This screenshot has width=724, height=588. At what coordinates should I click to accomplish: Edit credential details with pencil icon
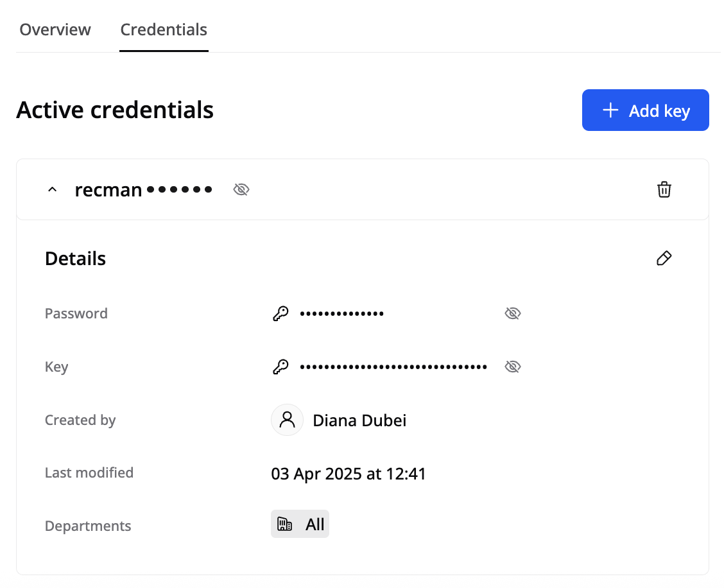(664, 259)
